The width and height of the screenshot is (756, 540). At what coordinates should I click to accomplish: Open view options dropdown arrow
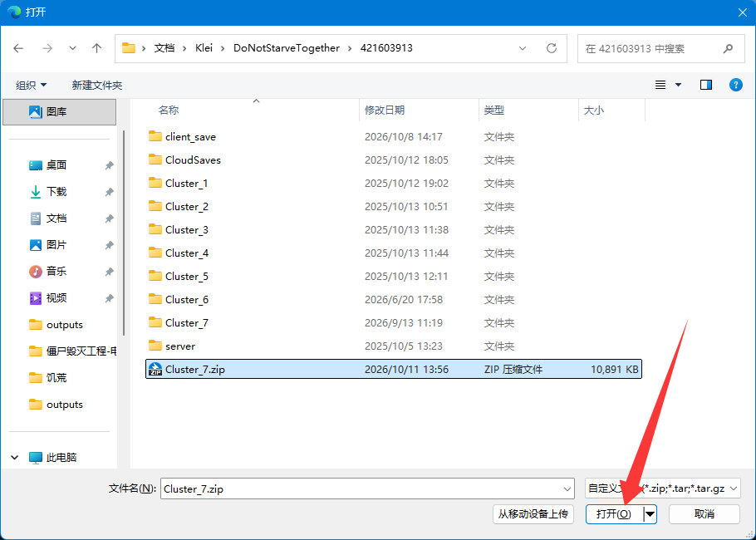click(x=678, y=85)
